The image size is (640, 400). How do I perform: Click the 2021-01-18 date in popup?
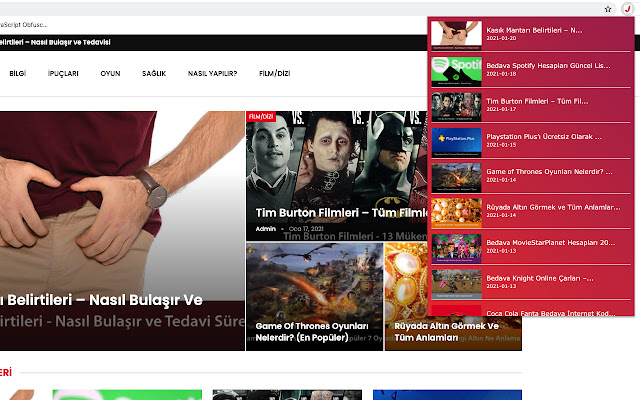click(x=501, y=74)
